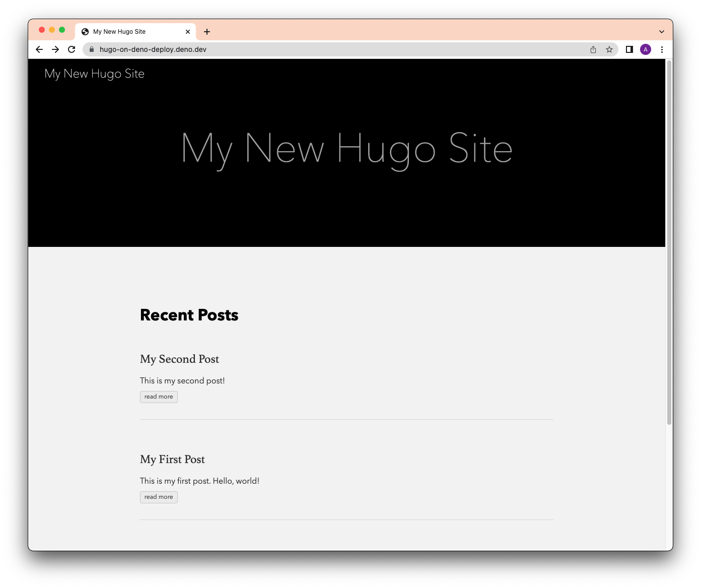
Task: Open the browser side panel icon
Action: click(x=629, y=49)
